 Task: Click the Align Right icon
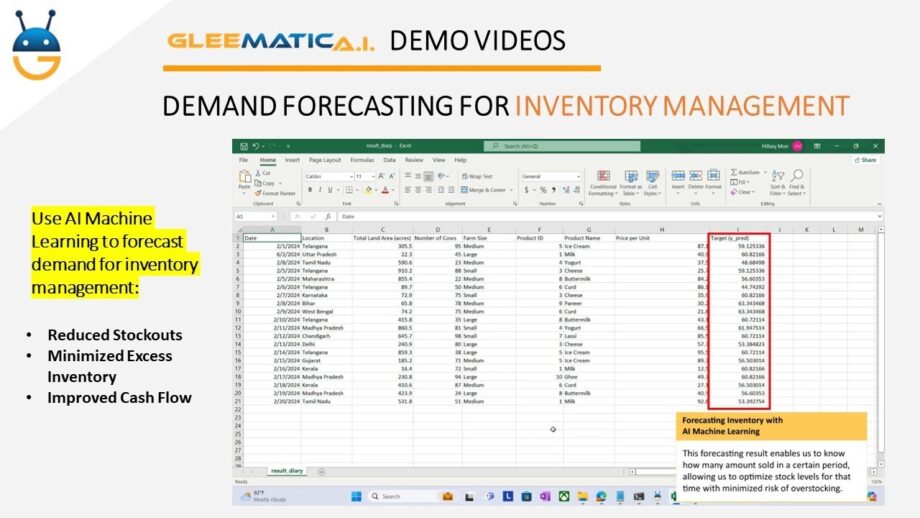[428, 190]
